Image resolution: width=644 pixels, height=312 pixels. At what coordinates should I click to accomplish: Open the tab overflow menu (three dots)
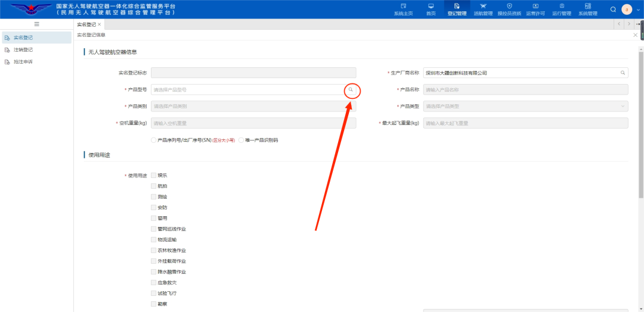(x=639, y=24)
